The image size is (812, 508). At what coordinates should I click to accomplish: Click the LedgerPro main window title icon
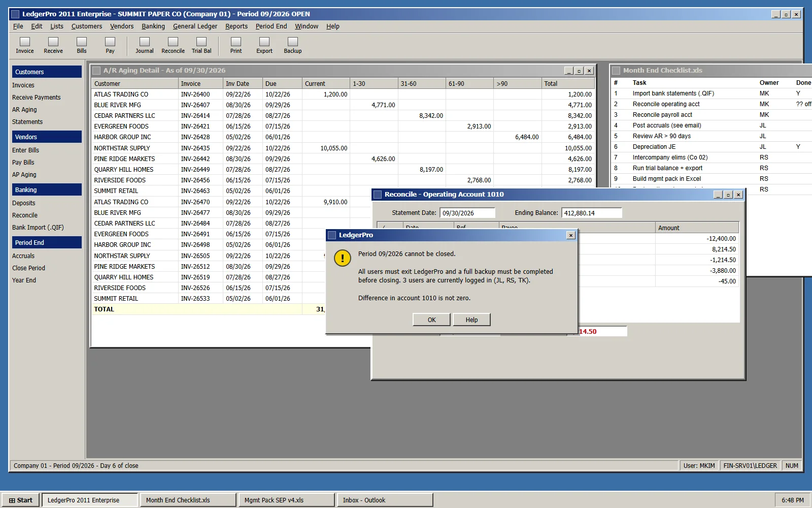click(15, 14)
